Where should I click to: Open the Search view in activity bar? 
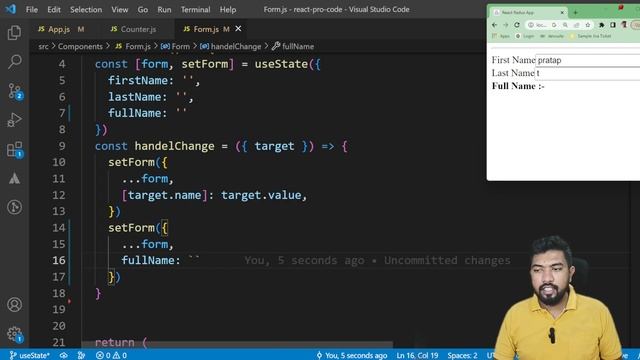pos(14,62)
